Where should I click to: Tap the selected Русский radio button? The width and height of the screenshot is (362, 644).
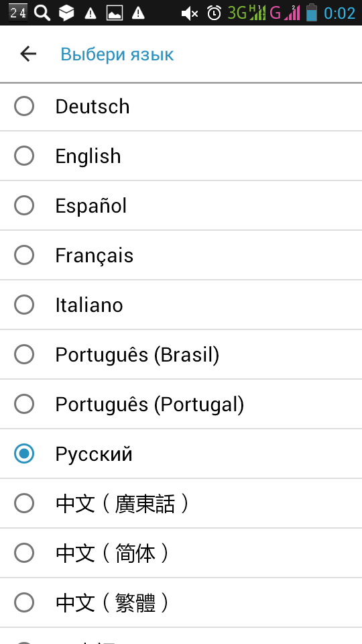[24, 454]
